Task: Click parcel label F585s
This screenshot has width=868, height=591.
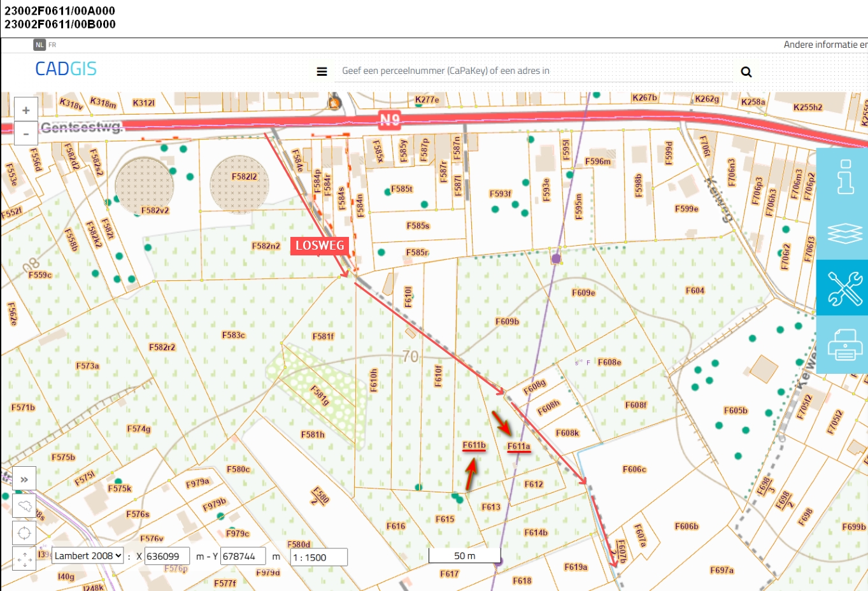Action: 418,225
